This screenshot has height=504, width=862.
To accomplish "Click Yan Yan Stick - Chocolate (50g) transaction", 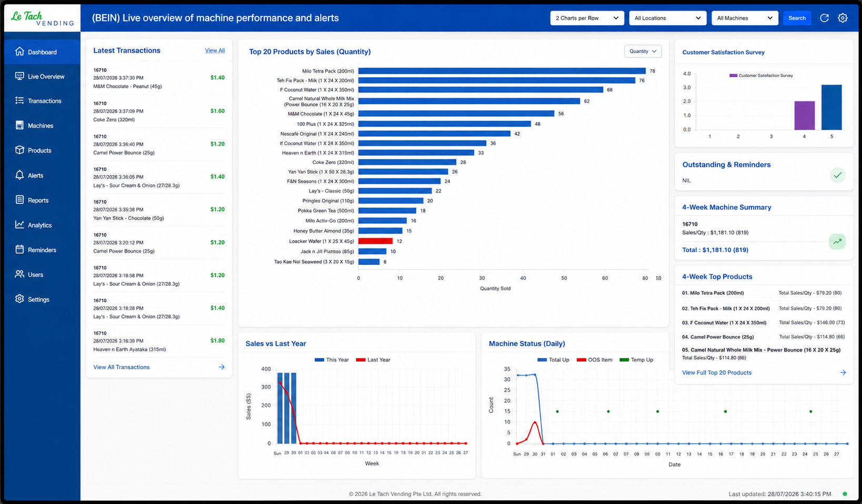I will click(159, 210).
